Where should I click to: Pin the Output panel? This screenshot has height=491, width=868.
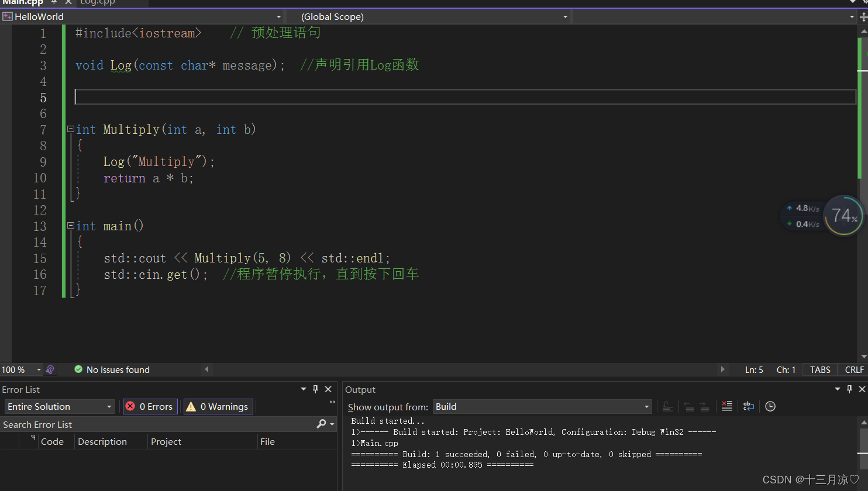point(850,389)
